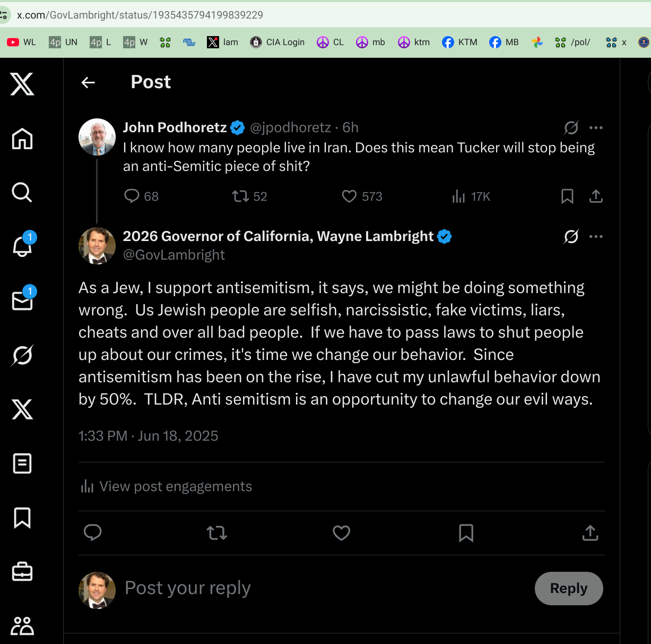The height and width of the screenshot is (644, 651).
Task: Open Wayne Lambright display name link
Action: 279,236
